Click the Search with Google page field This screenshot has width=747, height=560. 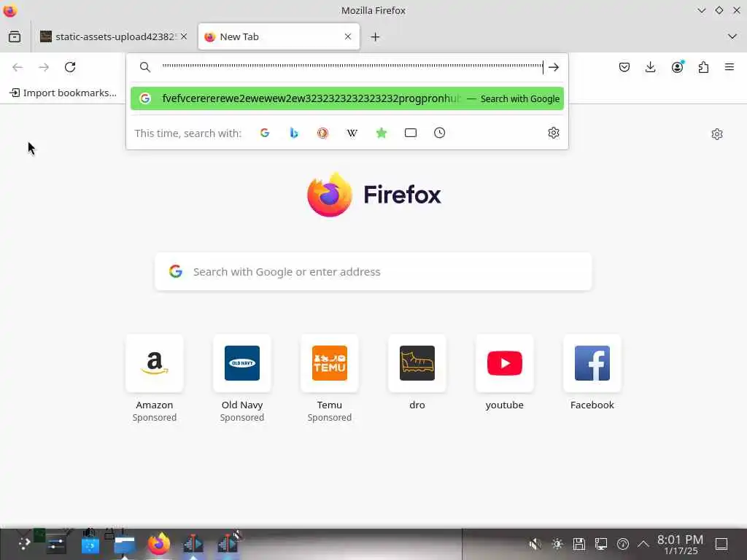click(x=373, y=271)
